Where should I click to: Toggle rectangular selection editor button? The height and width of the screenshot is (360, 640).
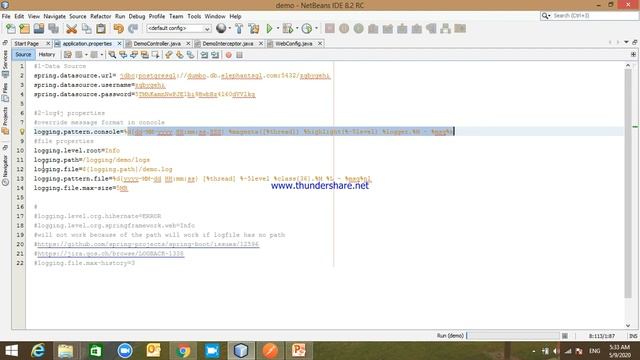[156, 55]
